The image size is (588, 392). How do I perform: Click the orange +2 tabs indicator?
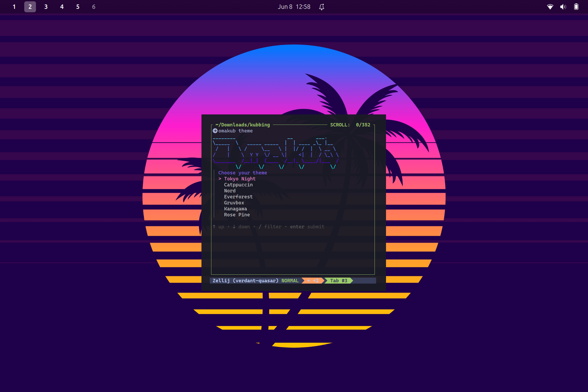point(313,281)
